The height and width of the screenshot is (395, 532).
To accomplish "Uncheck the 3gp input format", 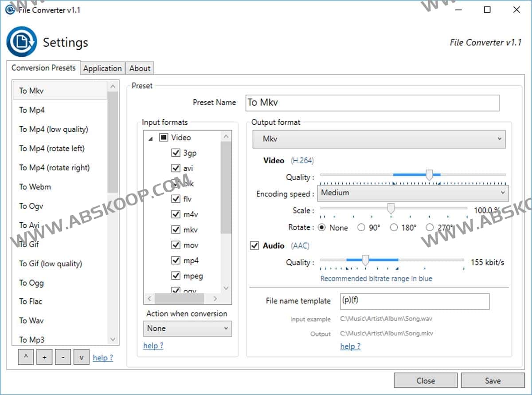I will coord(176,153).
